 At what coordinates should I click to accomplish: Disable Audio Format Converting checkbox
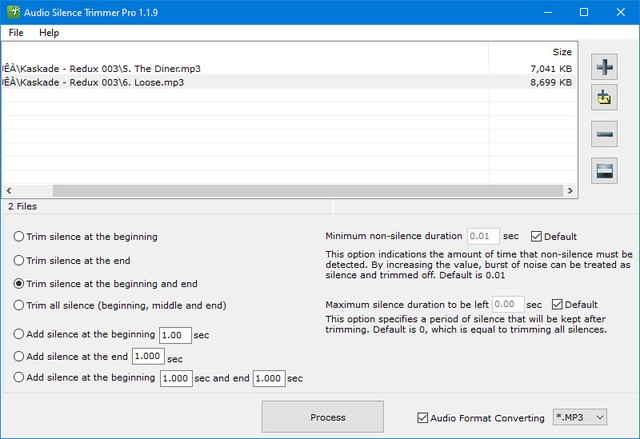[x=424, y=417]
